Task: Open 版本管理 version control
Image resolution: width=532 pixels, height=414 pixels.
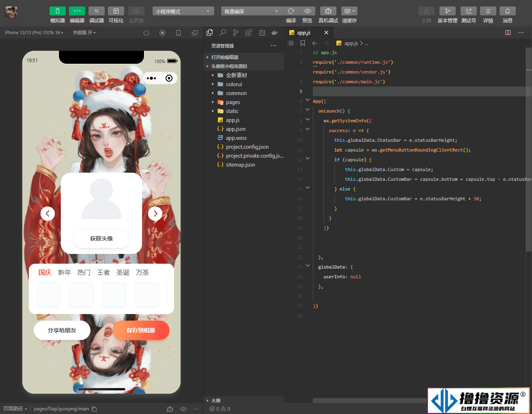Action: point(448,11)
